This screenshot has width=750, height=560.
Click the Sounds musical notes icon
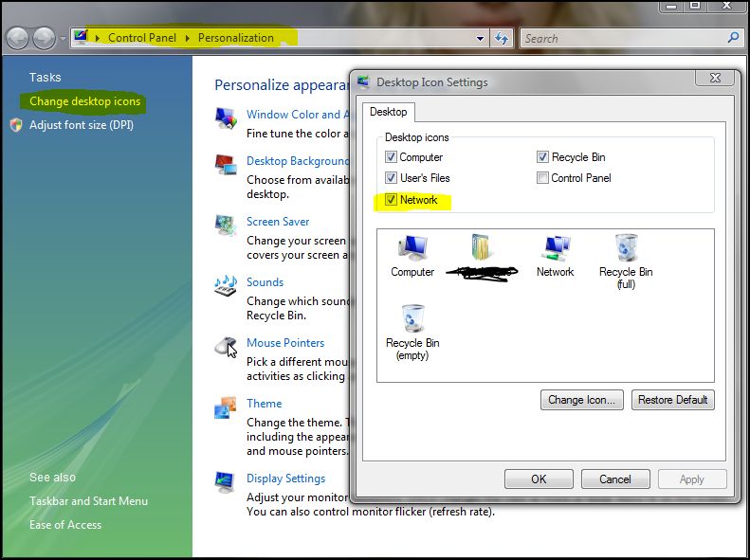click(226, 286)
